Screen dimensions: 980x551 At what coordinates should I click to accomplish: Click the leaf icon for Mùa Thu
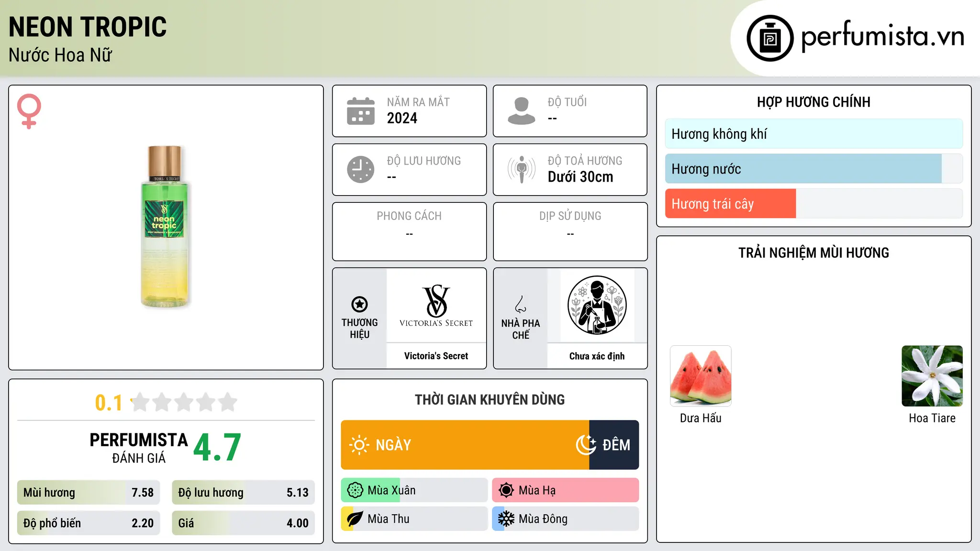[355, 519]
